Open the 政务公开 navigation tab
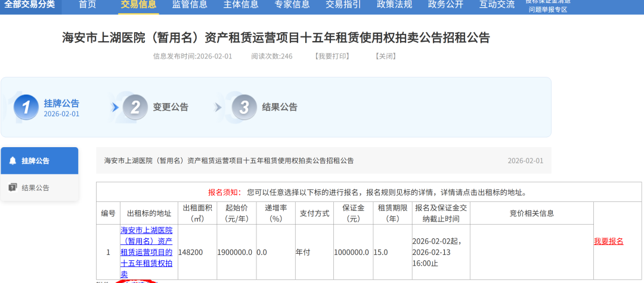Viewport: 644px width, 283px height. (445, 5)
